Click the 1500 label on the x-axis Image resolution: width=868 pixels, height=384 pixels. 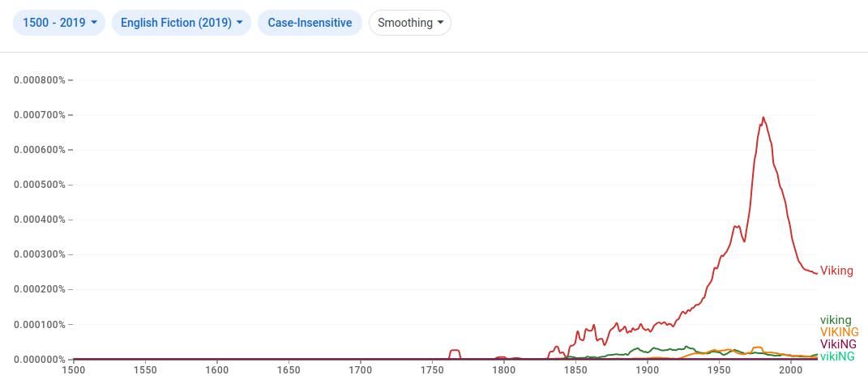point(73,370)
